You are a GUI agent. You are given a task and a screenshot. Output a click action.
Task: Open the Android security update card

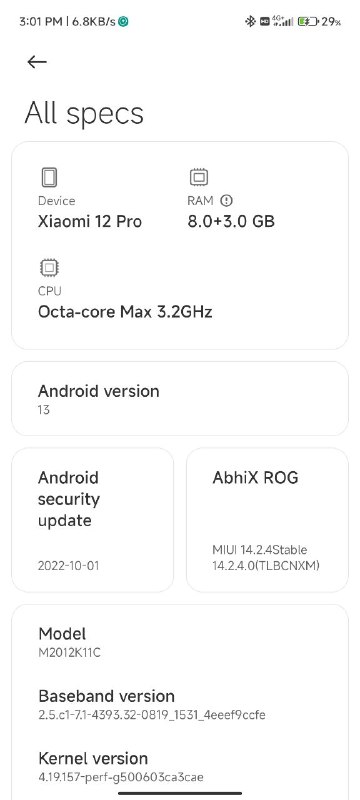coord(92,520)
